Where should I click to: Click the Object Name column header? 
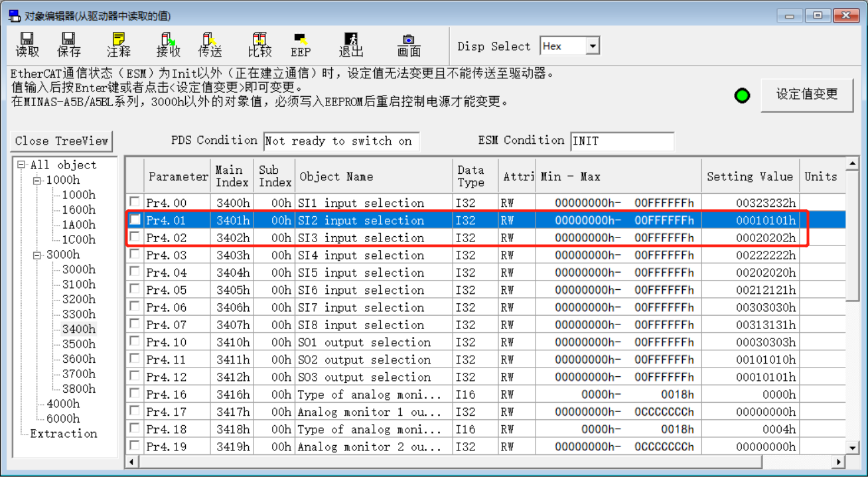click(x=374, y=176)
